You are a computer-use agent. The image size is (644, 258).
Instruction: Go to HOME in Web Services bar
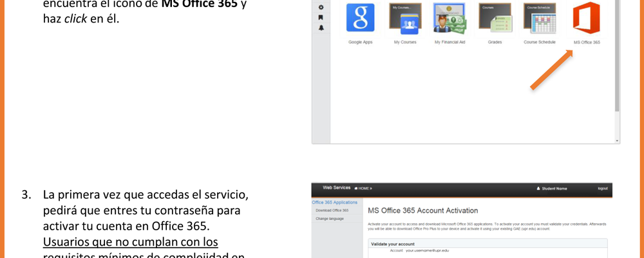point(363,188)
